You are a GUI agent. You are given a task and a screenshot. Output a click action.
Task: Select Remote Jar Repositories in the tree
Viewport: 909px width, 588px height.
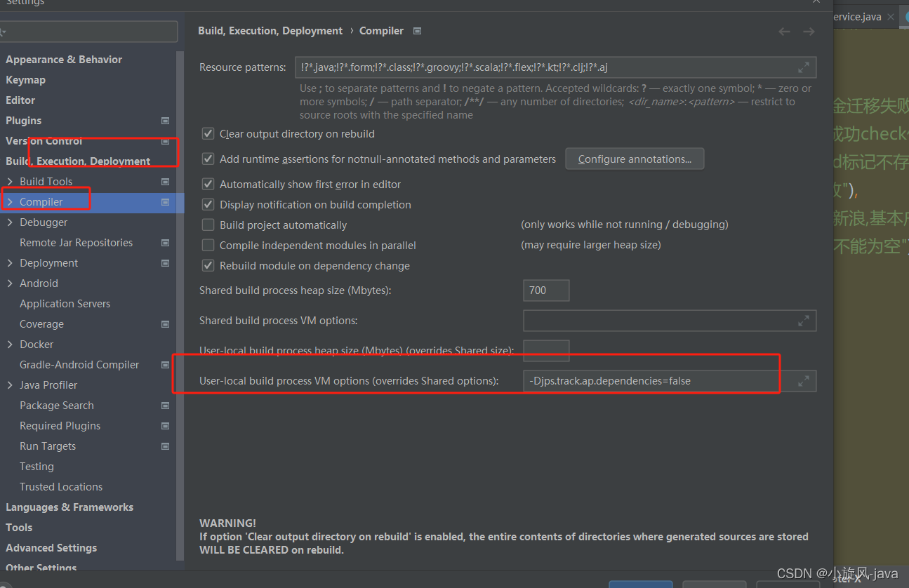[x=76, y=243]
